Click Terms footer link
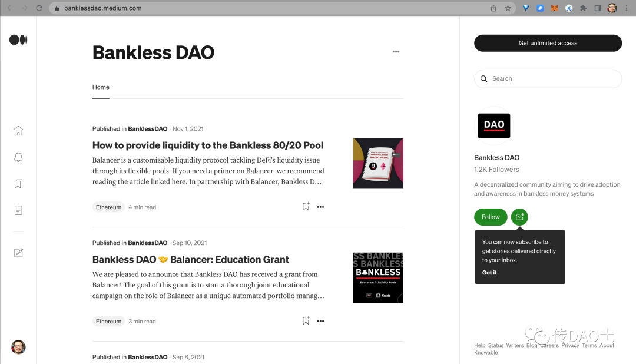 click(589, 345)
